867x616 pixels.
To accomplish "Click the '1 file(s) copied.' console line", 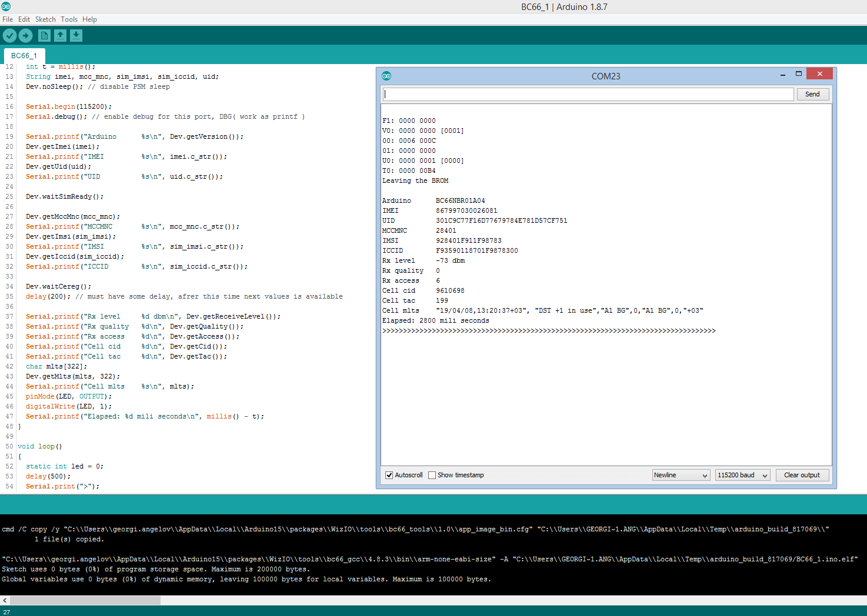I will click(x=69, y=539).
